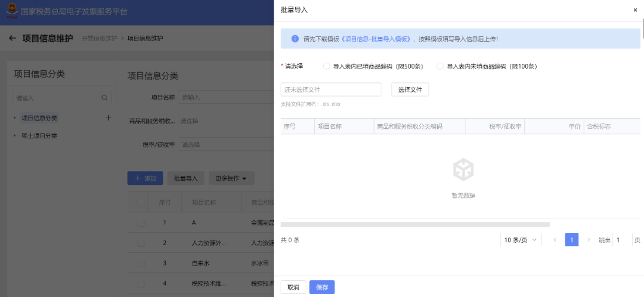The image size is (644, 297).
Task: Click the 跳至 page number field
Action: 622,240
